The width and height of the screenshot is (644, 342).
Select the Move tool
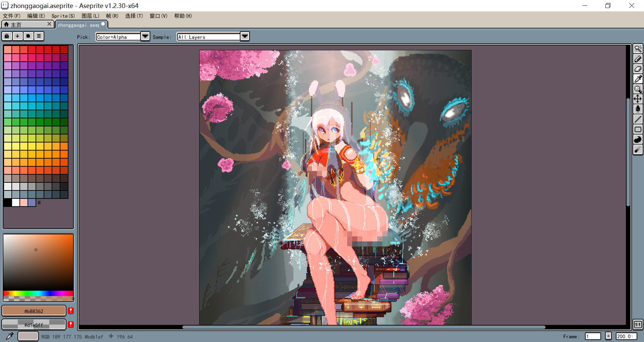click(638, 99)
